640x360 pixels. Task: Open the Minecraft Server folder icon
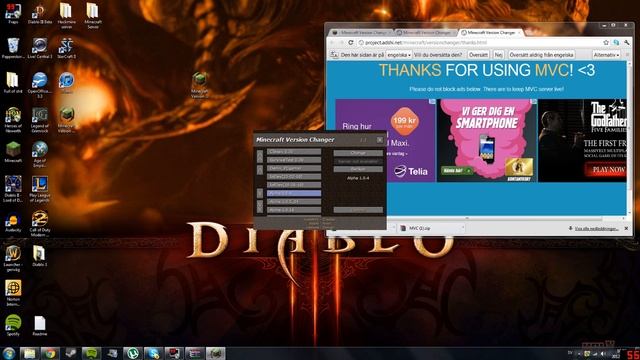click(x=93, y=16)
